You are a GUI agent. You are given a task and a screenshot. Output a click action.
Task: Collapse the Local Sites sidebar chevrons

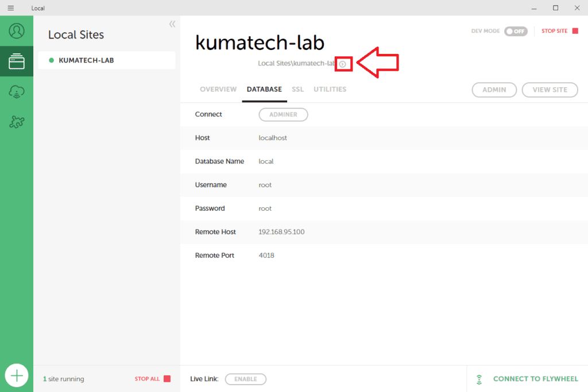tap(172, 24)
